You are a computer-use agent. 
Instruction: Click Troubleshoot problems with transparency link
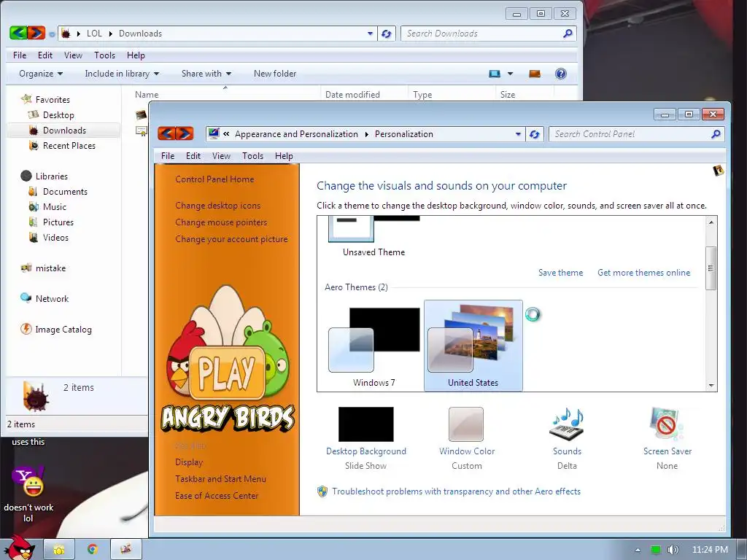[457, 491]
